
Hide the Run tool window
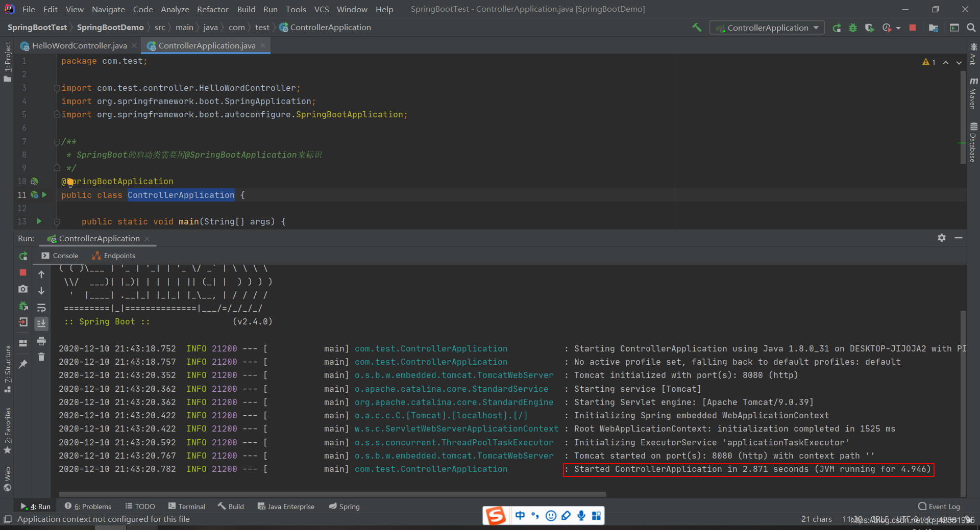point(959,238)
